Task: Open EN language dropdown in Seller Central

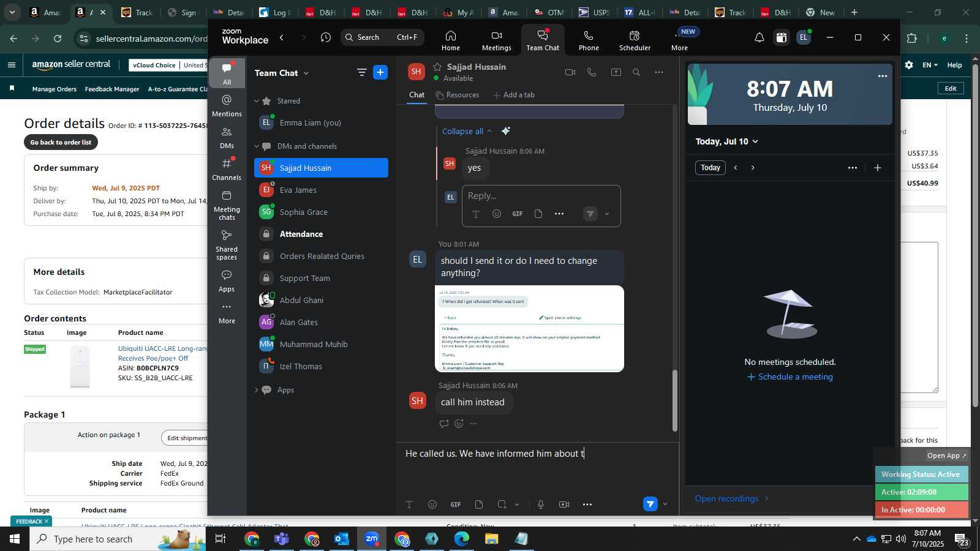Action: click(x=930, y=65)
